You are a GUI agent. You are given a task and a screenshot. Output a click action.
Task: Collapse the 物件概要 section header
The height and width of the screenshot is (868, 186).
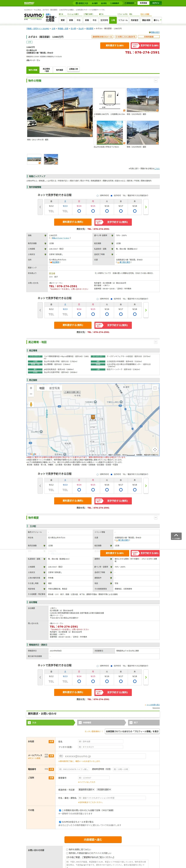[x=155, y=518]
